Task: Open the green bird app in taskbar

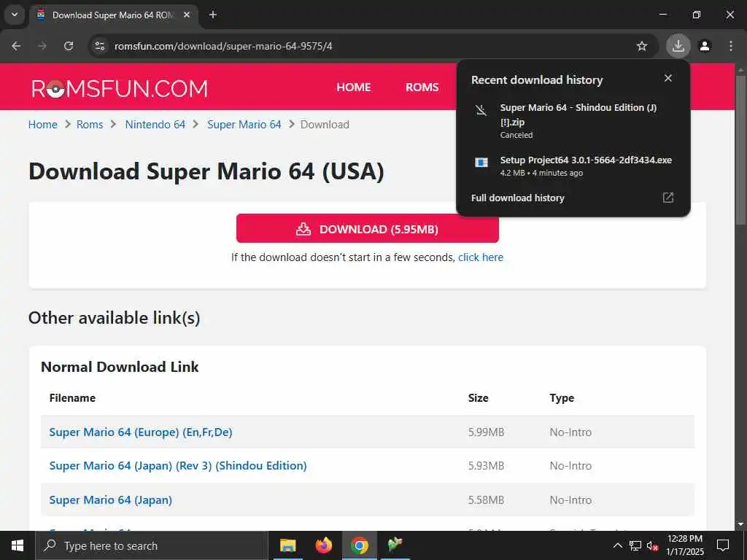Action: coord(395,544)
